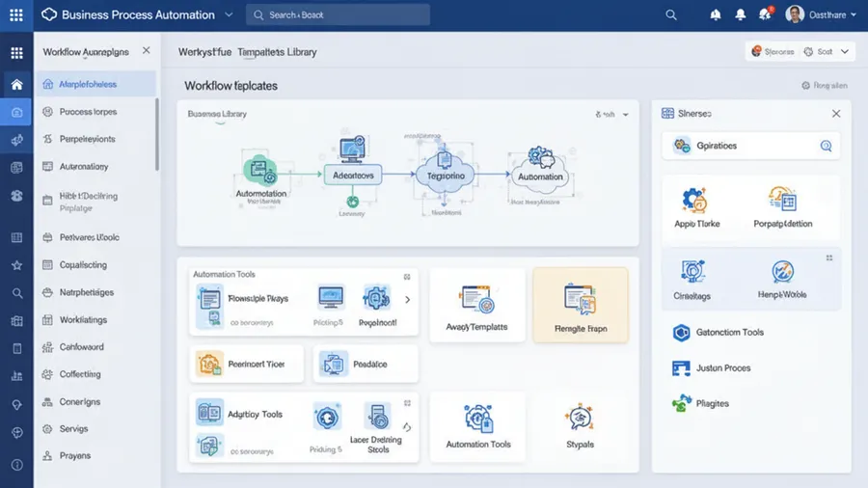
Task: Expand Automation Tools row with right chevron
Action: 408,300
